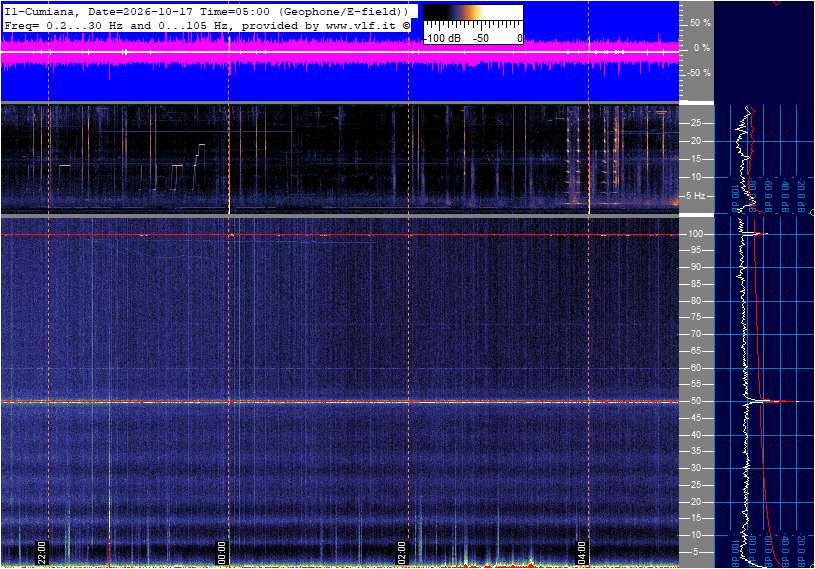Click the 30 Hz tick label
Viewport: 815px width, 569px height.
(x=695, y=468)
